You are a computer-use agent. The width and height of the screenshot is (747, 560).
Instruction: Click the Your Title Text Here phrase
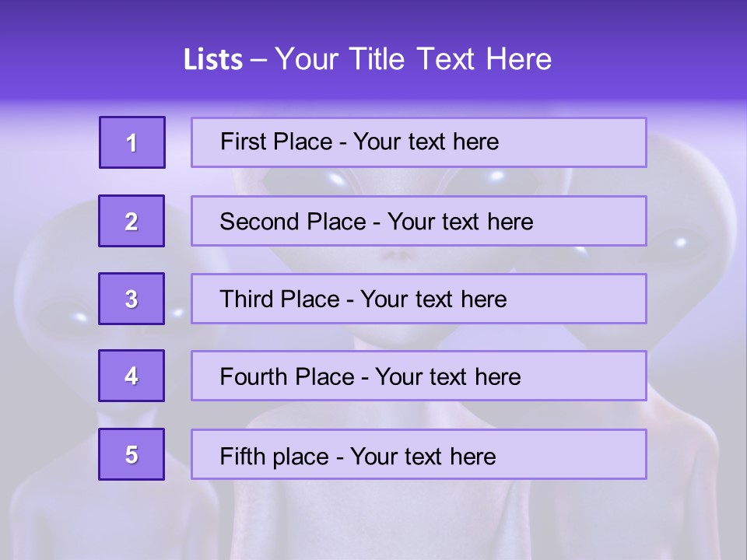pyautogui.click(x=413, y=59)
